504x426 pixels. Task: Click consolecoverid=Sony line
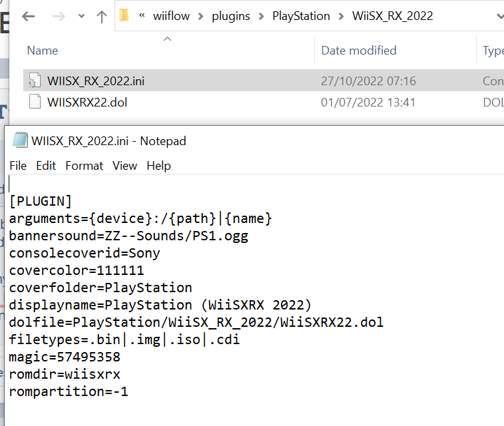pos(85,254)
